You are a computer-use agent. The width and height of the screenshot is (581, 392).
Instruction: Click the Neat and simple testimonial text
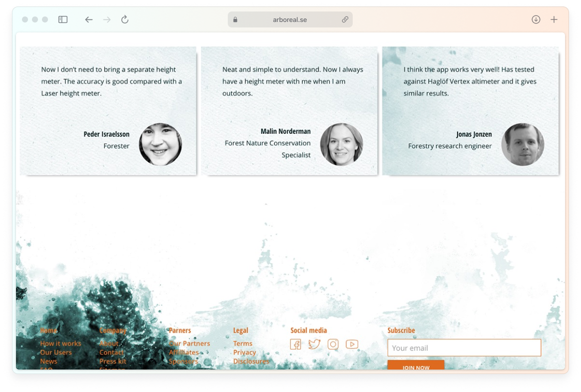coord(293,81)
